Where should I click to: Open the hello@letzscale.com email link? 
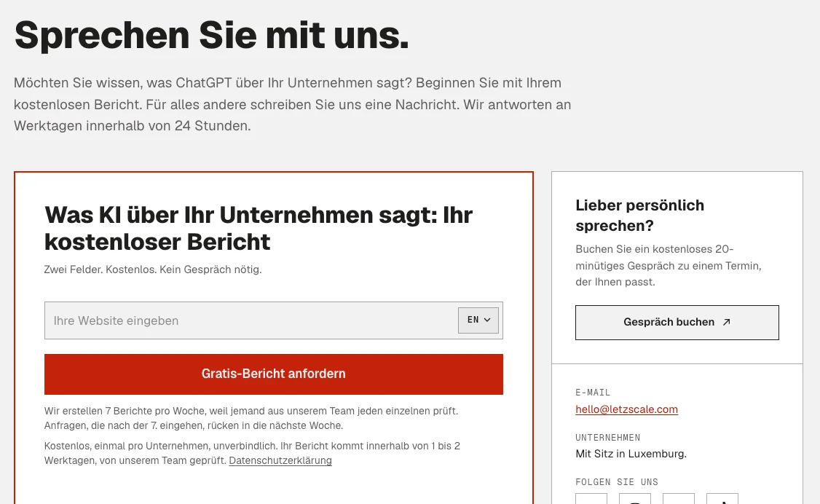pyautogui.click(x=626, y=409)
